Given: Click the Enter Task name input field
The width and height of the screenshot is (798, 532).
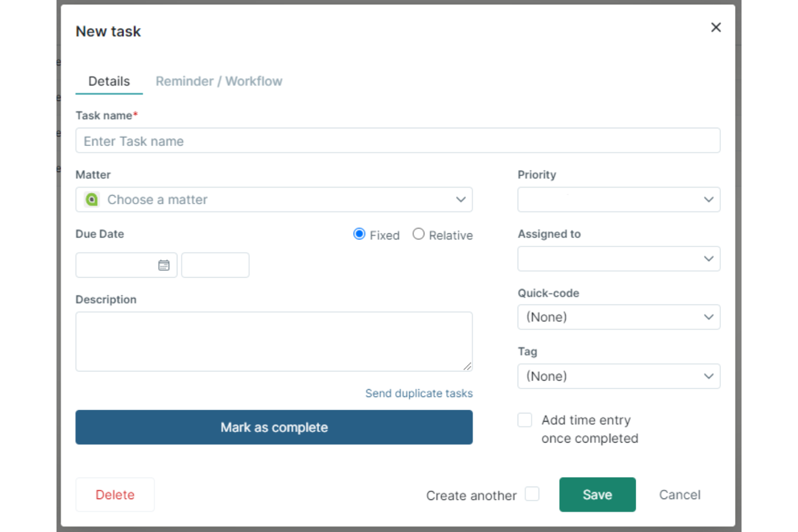Looking at the screenshot, I should [x=398, y=141].
